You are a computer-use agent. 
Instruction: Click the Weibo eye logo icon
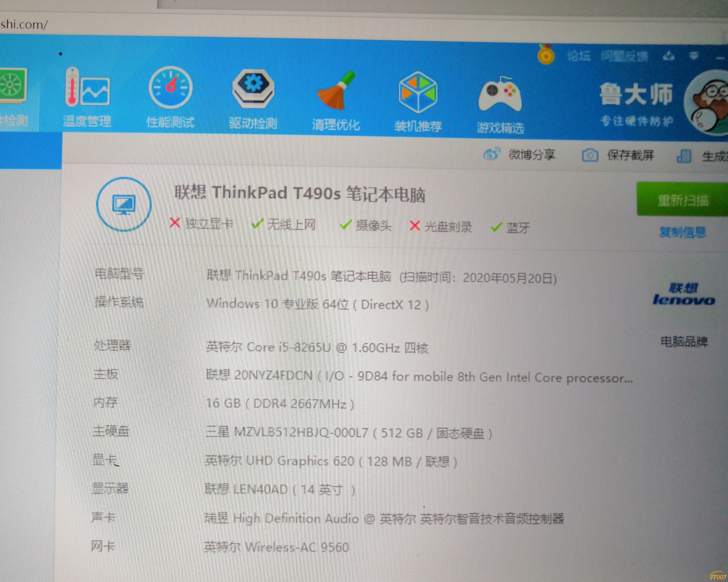(491, 155)
